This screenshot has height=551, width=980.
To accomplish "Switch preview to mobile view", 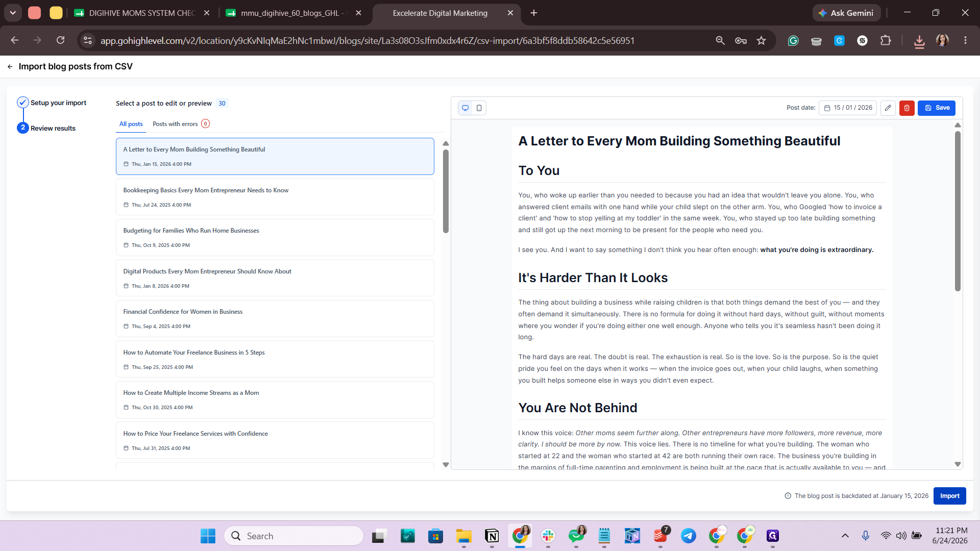I will point(479,108).
